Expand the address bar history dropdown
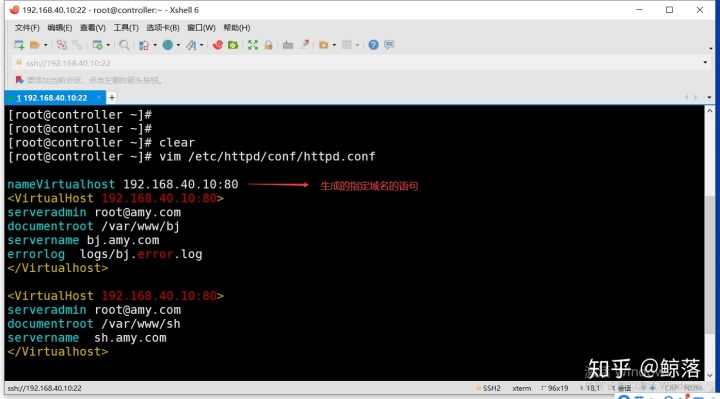 (x=705, y=62)
